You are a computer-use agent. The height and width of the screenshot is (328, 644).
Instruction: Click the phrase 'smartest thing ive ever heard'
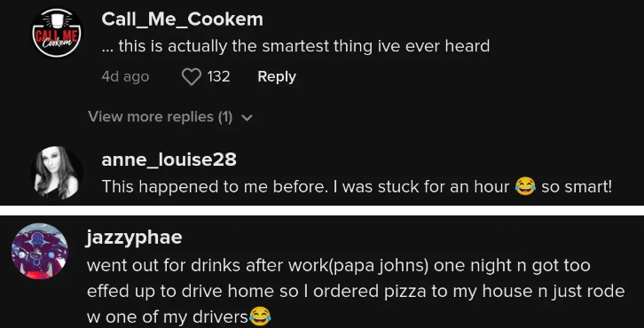tap(376, 46)
